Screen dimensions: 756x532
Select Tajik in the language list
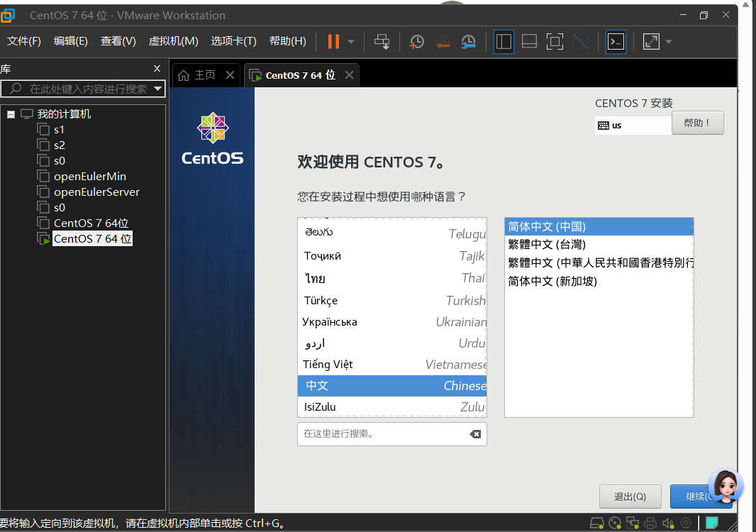tap(392, 255)
